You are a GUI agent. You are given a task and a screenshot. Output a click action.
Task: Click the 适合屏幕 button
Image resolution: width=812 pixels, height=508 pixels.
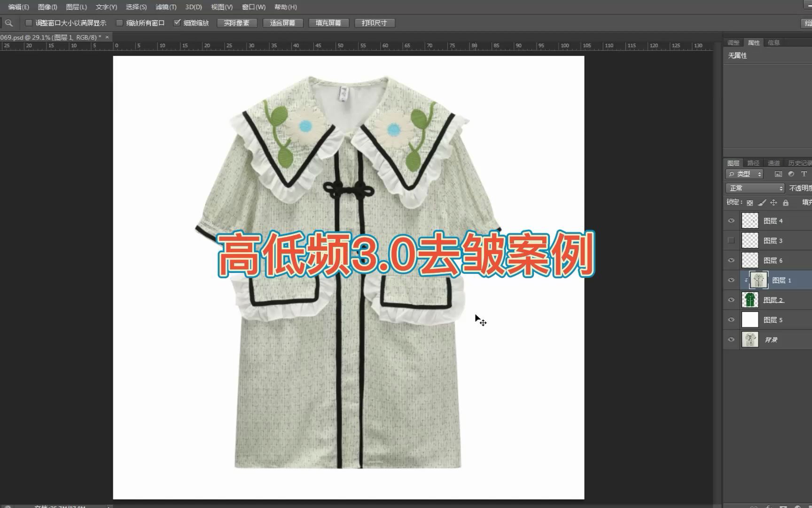click(282, 23)
